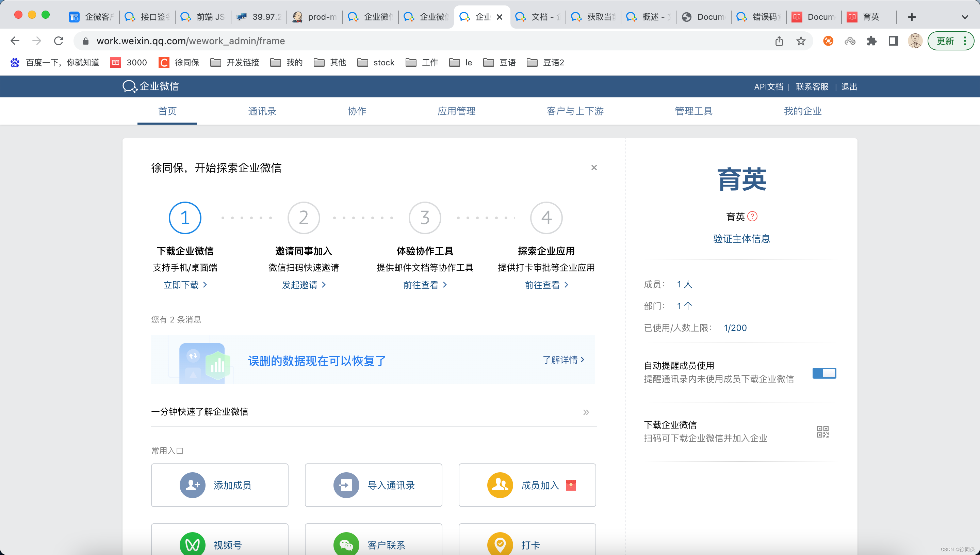Click the red envelope badge on 成员加入
Viewport: 980px width, 555px height.
pyautogui.click(x=571, y=485)
